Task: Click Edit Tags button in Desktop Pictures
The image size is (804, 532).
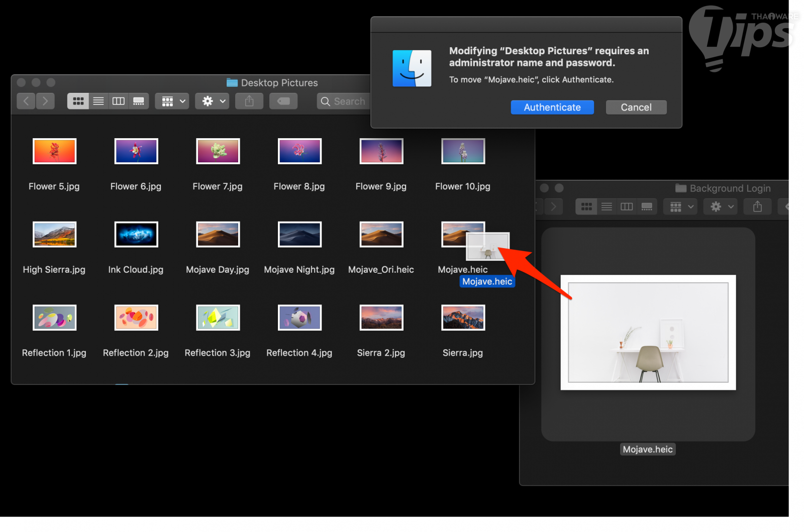Action: coord(283,101)
